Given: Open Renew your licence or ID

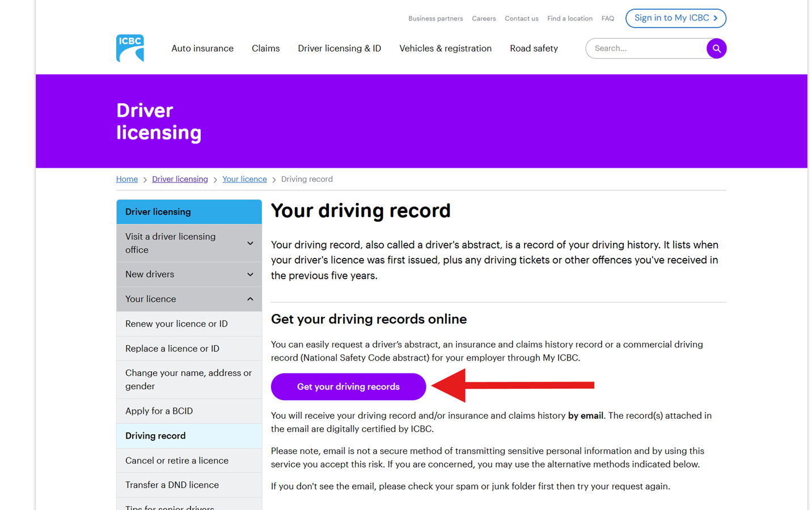Looking at the screenshot, I should [189, 324].
